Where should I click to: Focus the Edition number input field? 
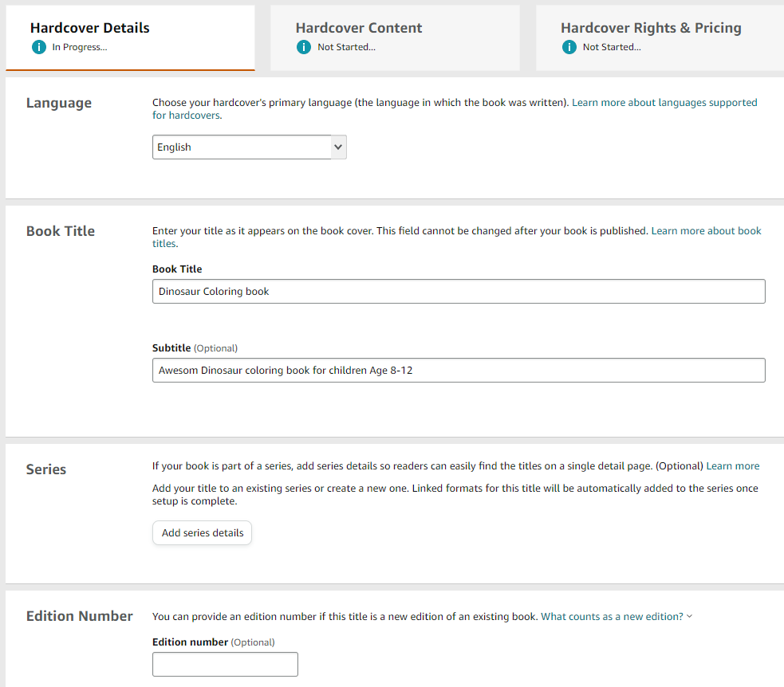click(x=225, y=664)
